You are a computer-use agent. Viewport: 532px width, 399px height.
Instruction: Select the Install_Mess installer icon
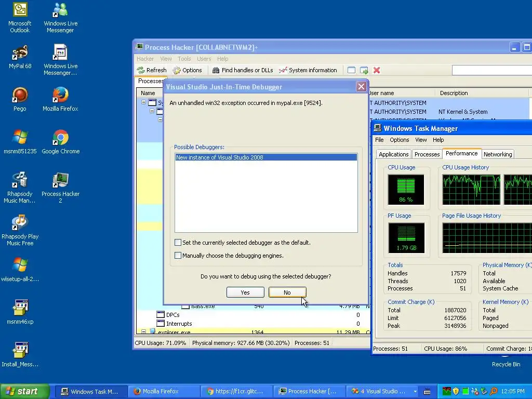(x=20, y=355)
